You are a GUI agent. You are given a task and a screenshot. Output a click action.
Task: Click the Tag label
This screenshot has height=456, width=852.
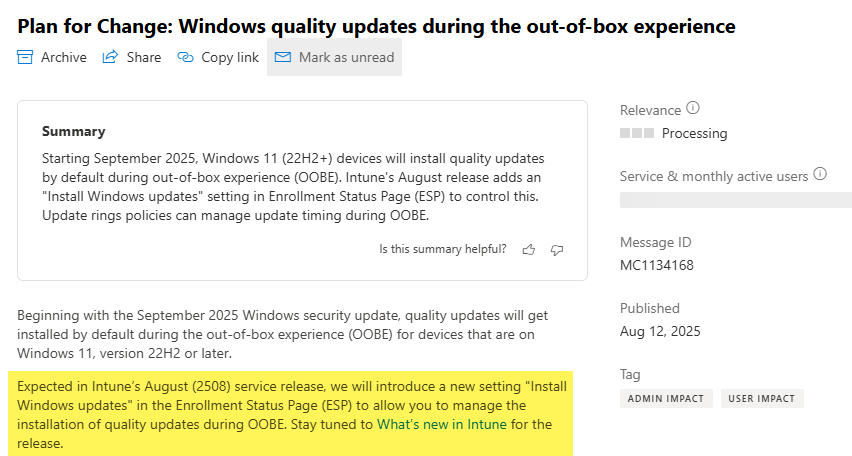coord(630,374)
